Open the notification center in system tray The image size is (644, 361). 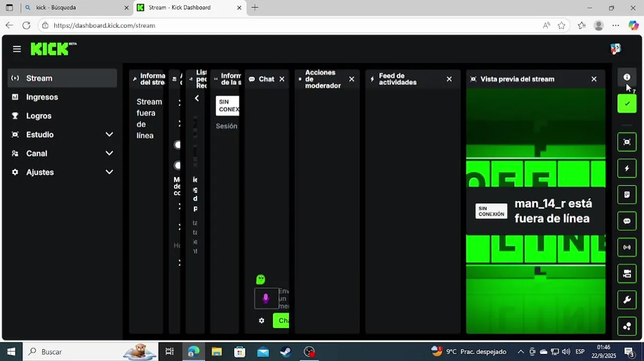629,351
